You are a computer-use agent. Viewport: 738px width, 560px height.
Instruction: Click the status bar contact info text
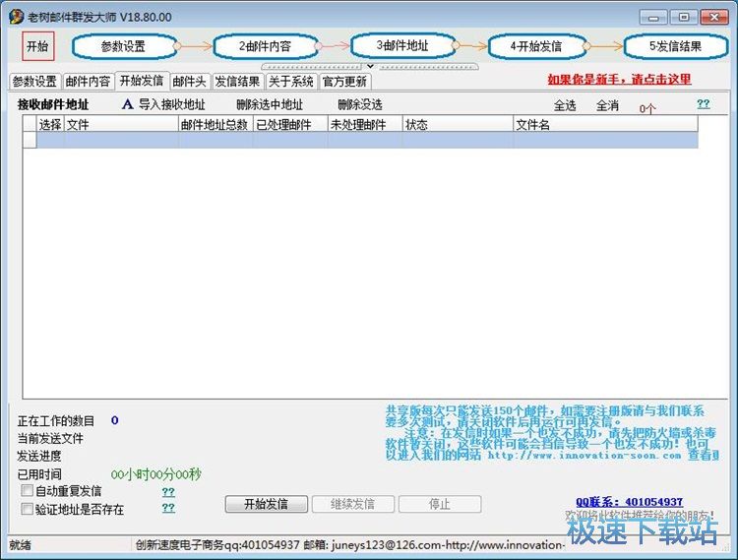tap(349, 545)
